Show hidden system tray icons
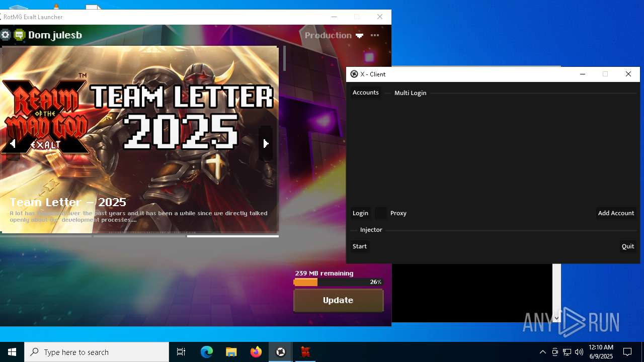 point(542,352)
